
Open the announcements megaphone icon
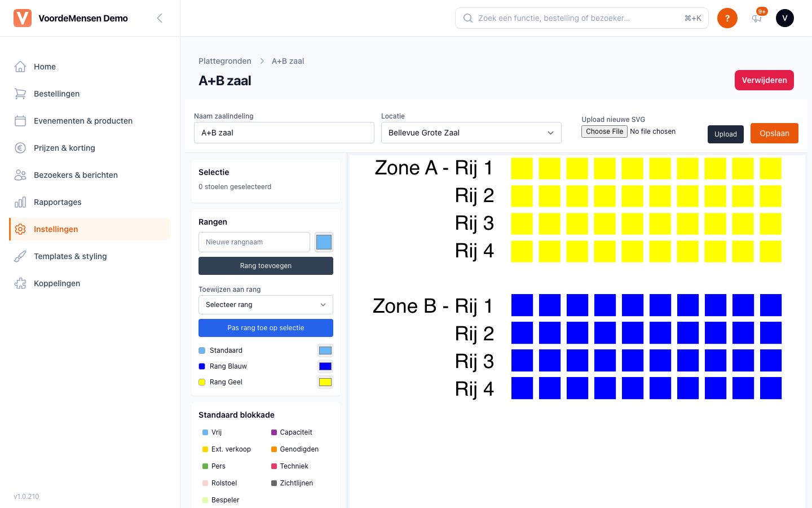[757, 18]
